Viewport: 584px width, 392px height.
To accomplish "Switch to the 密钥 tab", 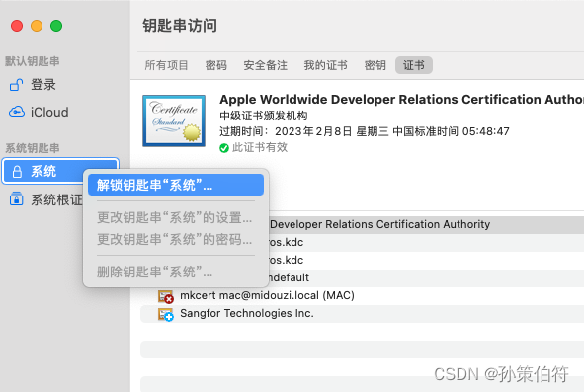I will (x=375, y=65).
